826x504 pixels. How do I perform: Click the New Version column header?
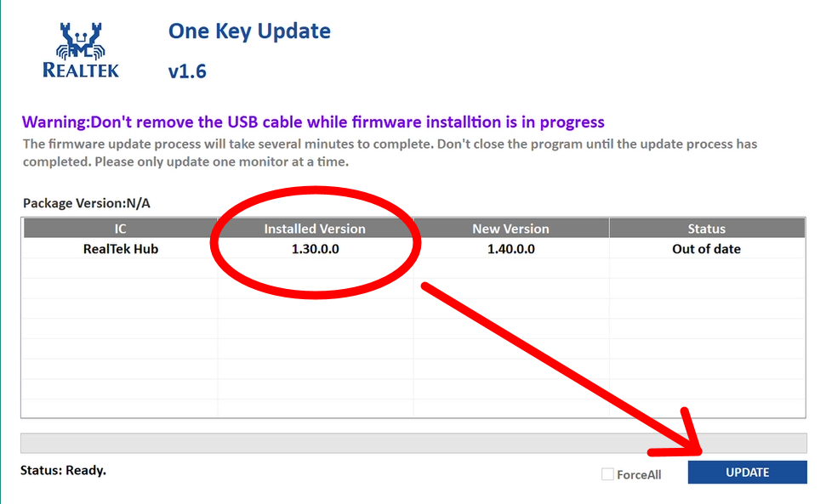coord(510,229)
